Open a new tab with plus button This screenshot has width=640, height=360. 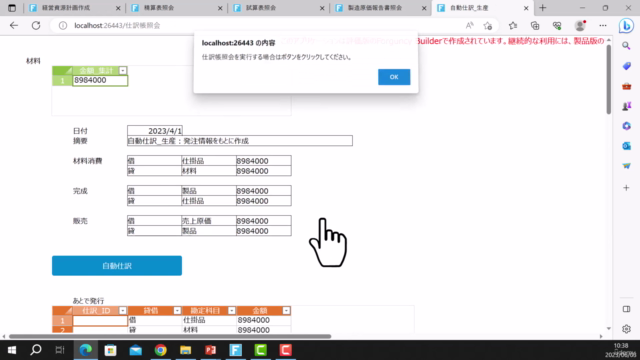click(542, 8)
